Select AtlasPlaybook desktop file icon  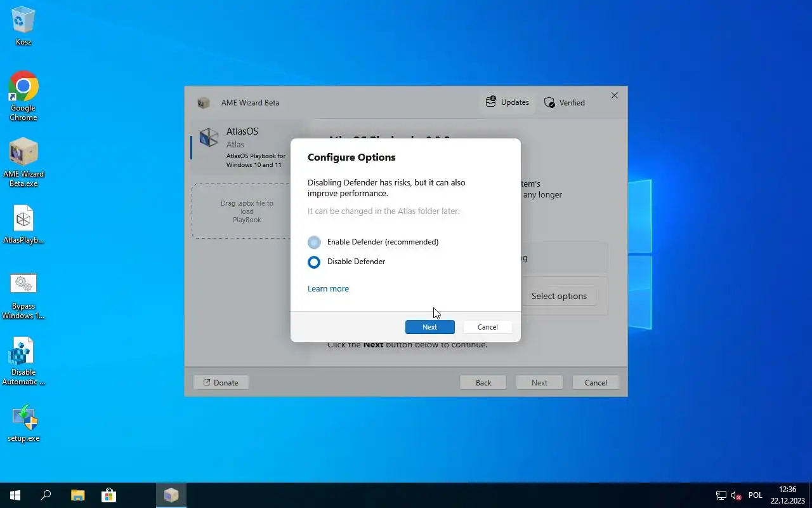click(23, 225)
